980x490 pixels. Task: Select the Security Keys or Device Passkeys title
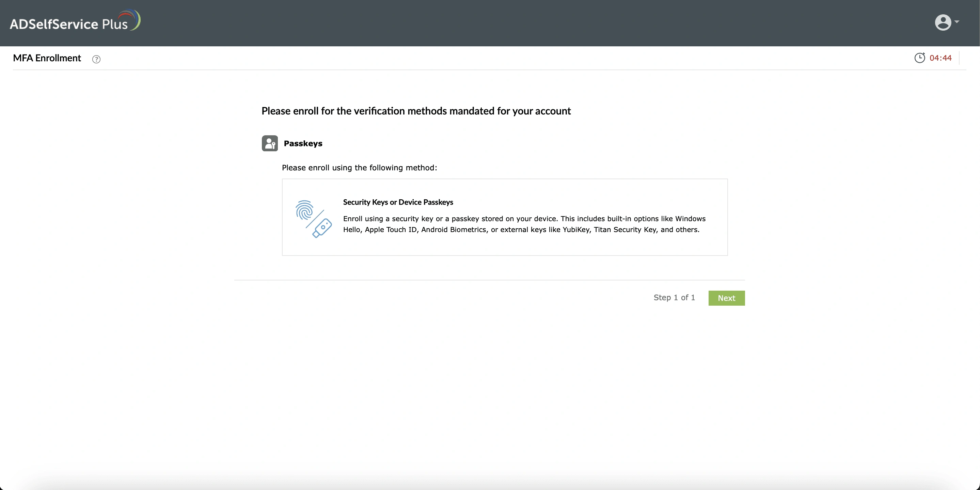398,202
